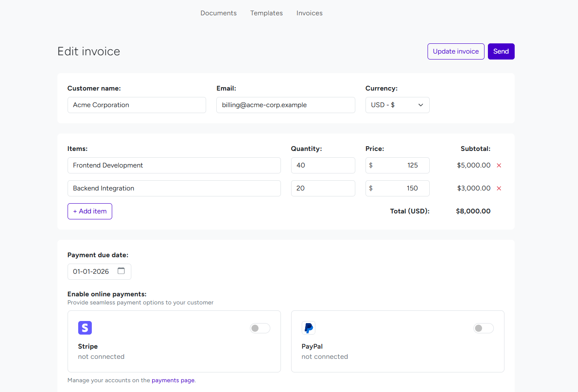This screenshot has height=392, width=578.
Task: Go to the Documents tab
Action: coord(218,13)
